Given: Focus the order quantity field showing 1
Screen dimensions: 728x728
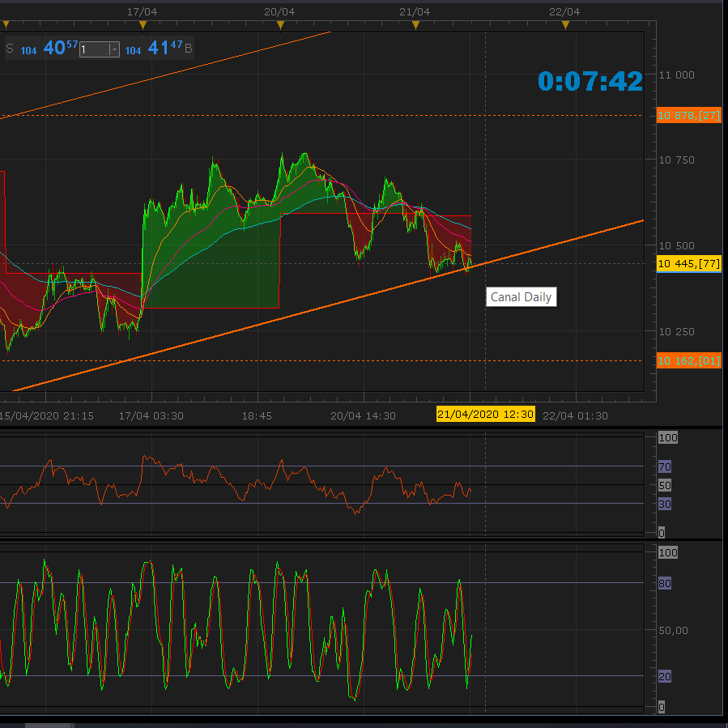Looking at the screenshot, I should pyautogui.click(x=94, y=49).
